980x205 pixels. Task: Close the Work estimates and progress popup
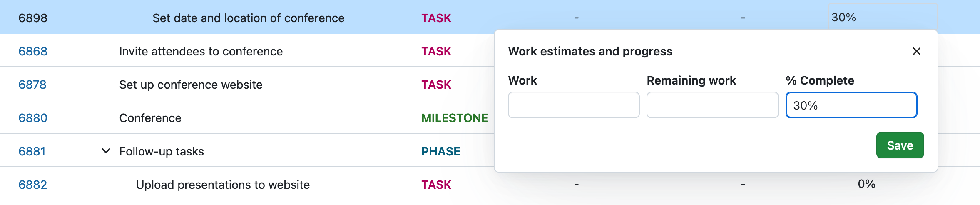pyautogui.click(x=916, y=51)
